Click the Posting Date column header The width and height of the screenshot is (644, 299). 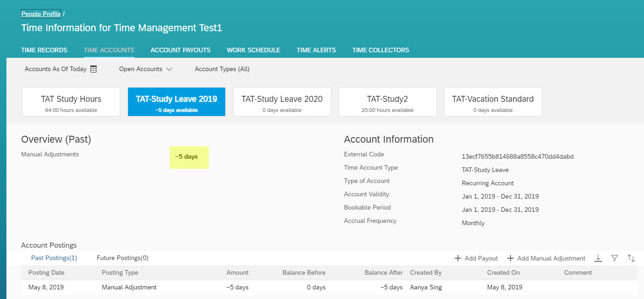point(46,272)
